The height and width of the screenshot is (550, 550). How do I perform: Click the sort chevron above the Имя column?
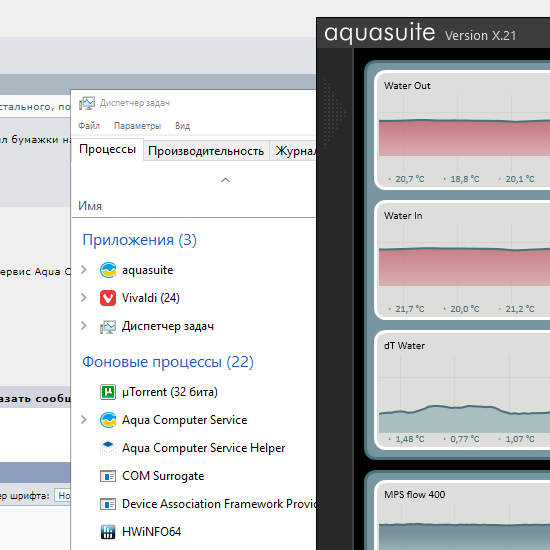(x=226, y=180)
